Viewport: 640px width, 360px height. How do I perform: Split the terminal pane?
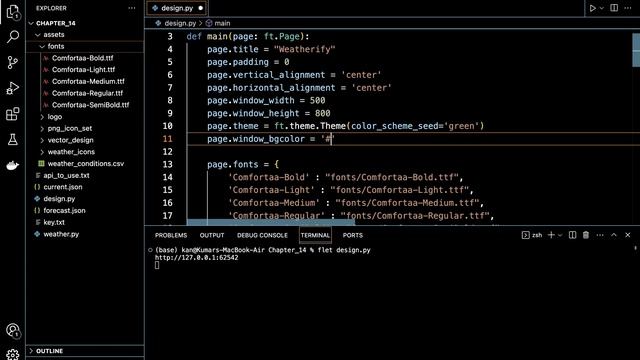572,235
